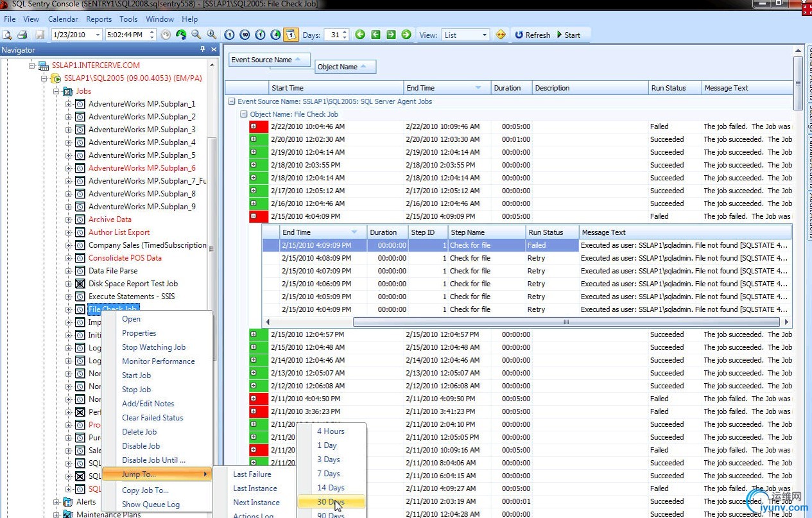The image size is (812, 518).
Task: Select the 10-minute interval clock icon
Action: point(245,35)
